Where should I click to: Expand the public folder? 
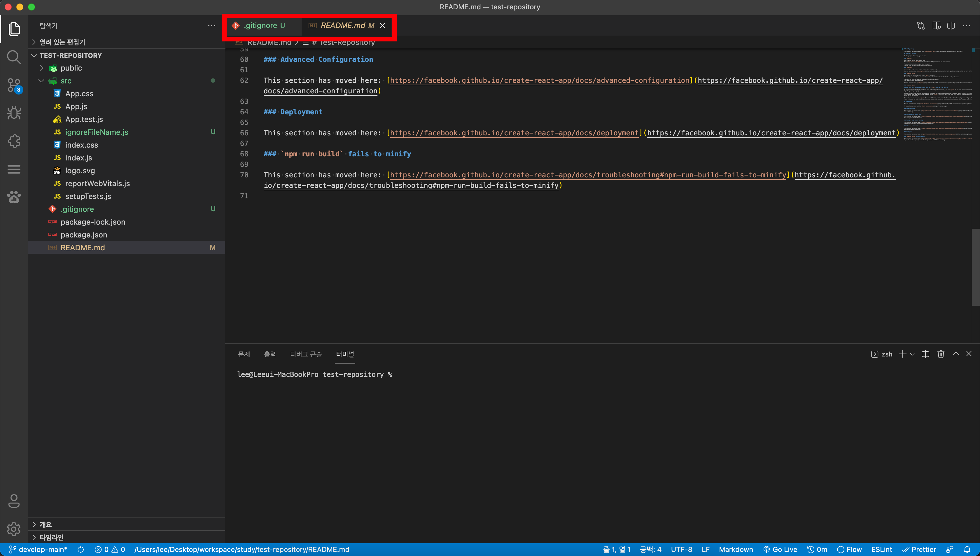pos(71,68)
